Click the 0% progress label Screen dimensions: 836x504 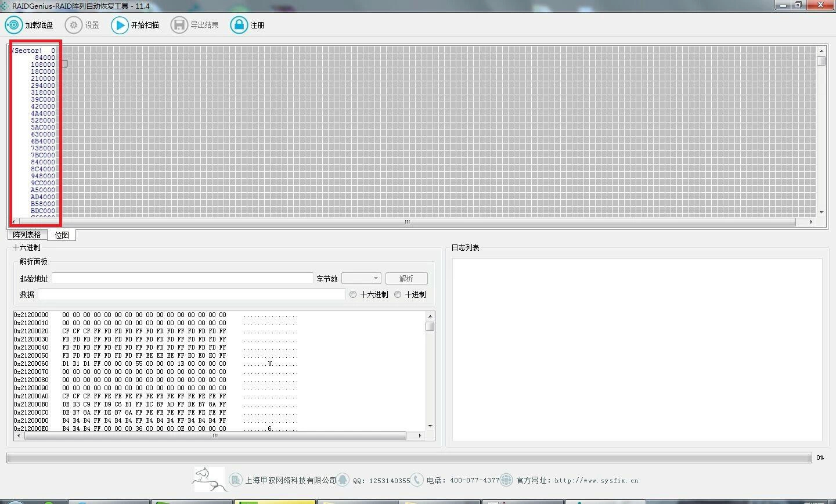[820, 458]
